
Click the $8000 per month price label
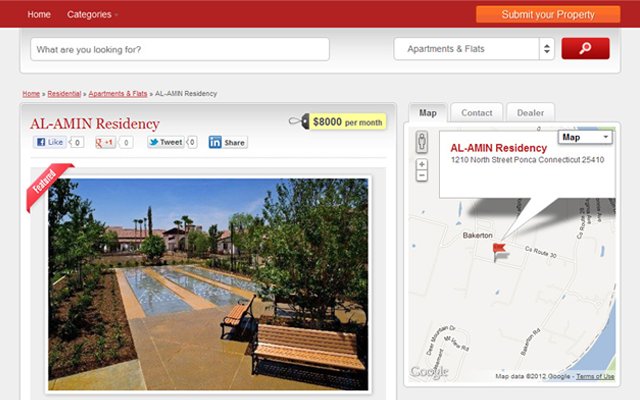pos(347,122)
